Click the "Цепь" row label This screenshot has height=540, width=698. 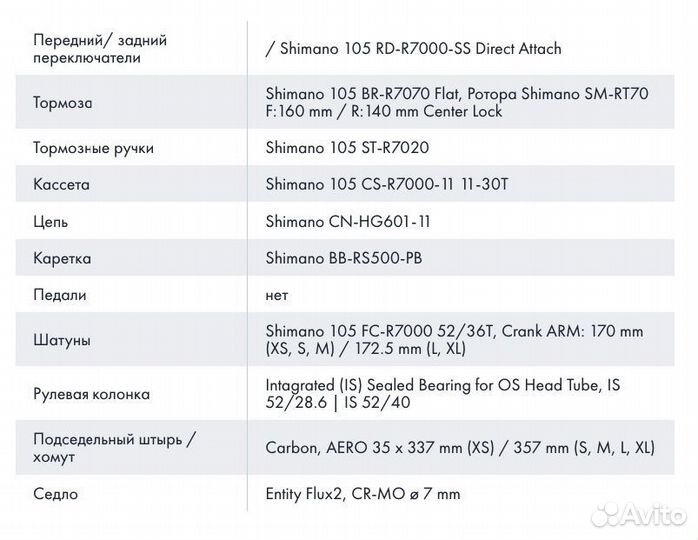tap(51, 222)
